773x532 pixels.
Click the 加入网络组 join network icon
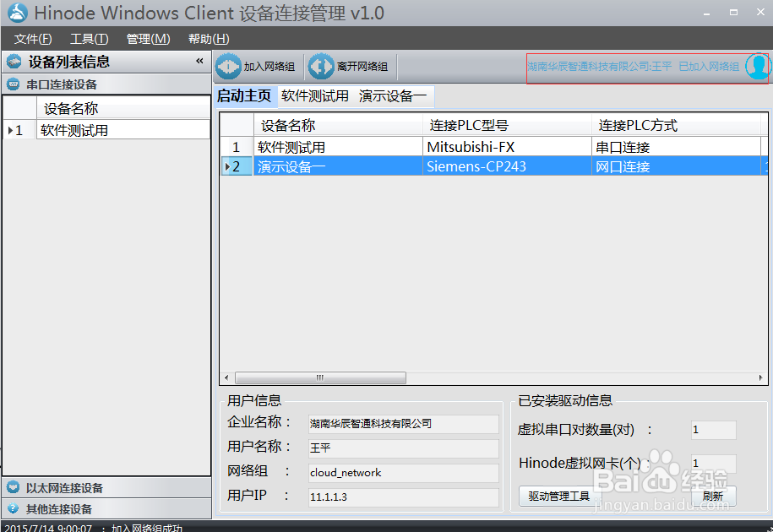pyautogui.click(x=228, y=66)
